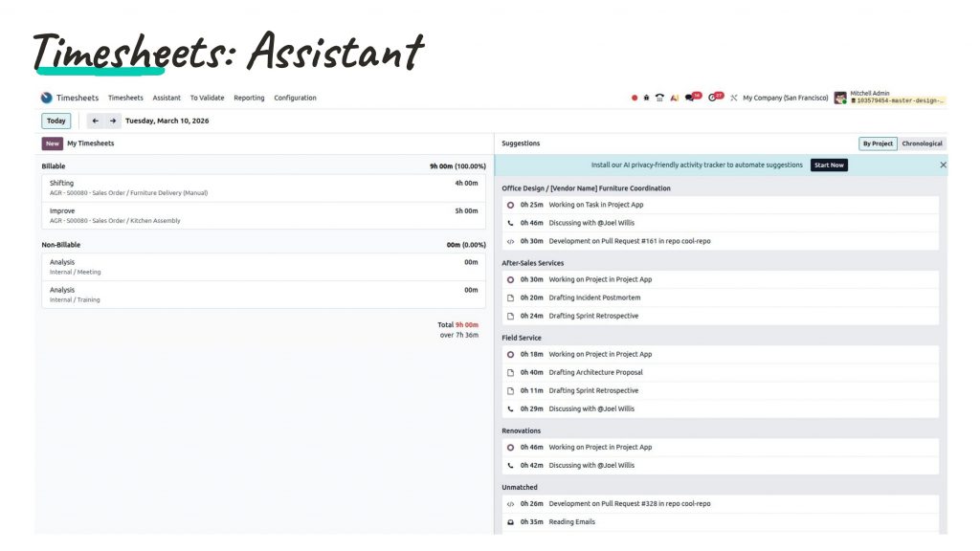Open the Activities icon showing 27 items
Screen dimensions: 980x551
click(x=715, y=97)
